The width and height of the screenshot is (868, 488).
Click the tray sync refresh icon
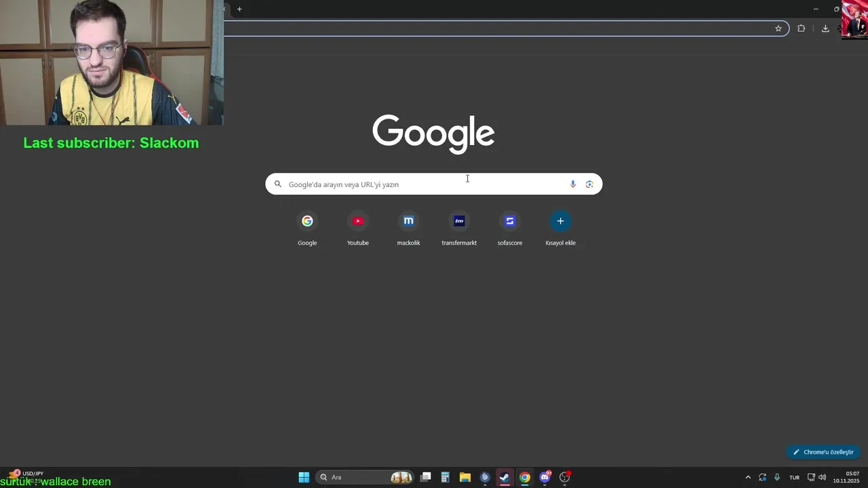[x=763, y=477]
